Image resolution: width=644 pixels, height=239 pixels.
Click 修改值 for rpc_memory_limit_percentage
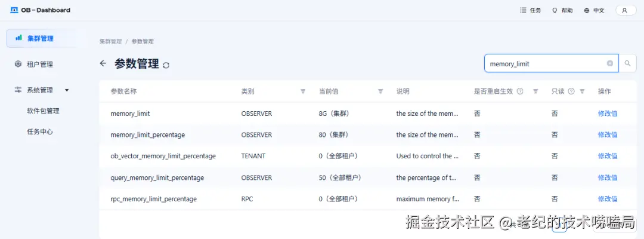(x=608, y=199)
